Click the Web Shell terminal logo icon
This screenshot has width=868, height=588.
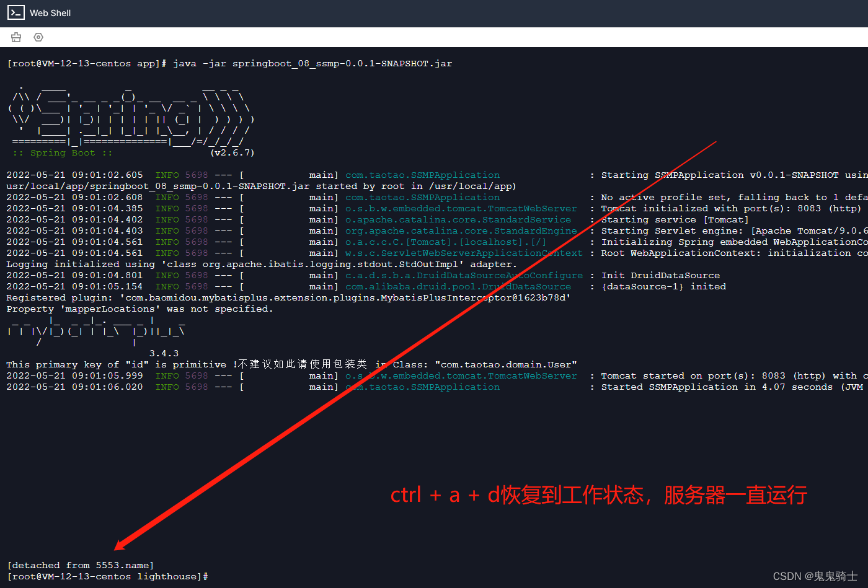pyautogui.click(x=16, y=12)
